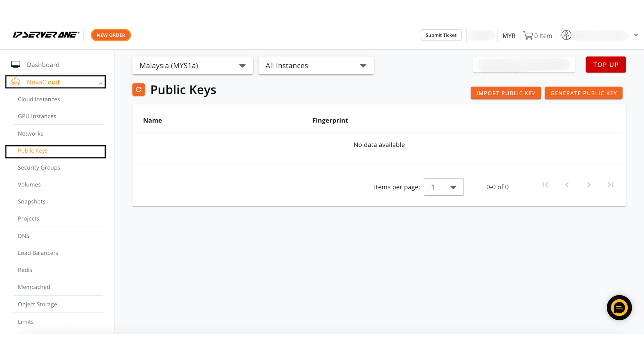Select Cloud Instances in the sidebar
Image resolution: width=644 pixels, height=362 pixels.
[x=39, y=99]
